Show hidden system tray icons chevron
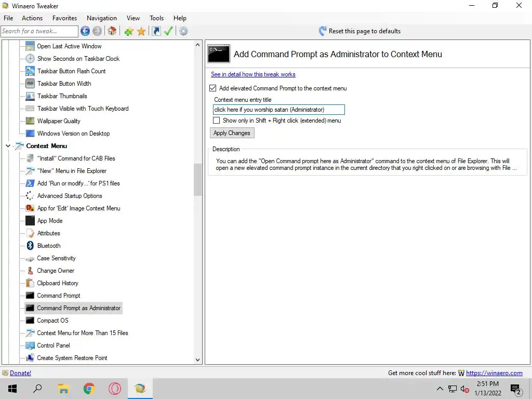 point(440,389)
